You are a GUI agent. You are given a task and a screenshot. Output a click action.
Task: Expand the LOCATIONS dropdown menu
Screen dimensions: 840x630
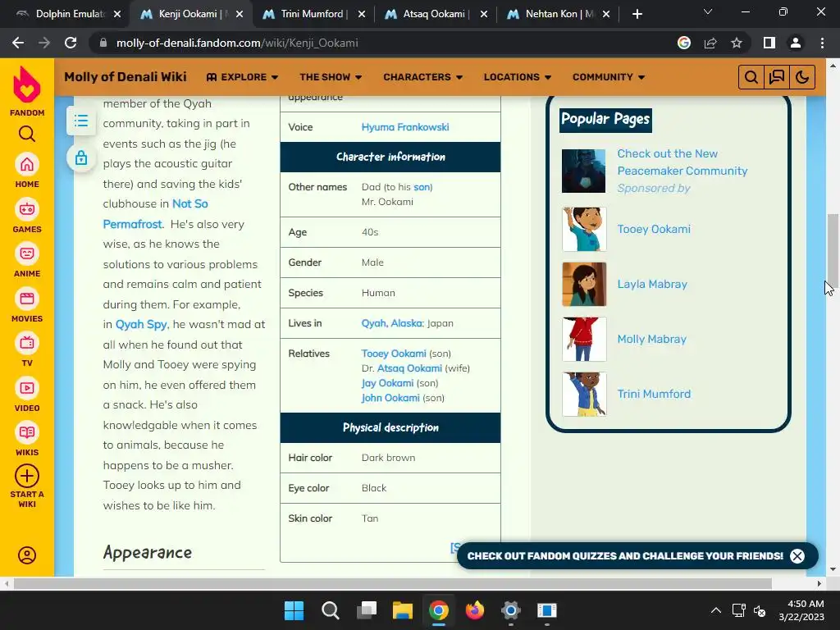pos(518,77)
